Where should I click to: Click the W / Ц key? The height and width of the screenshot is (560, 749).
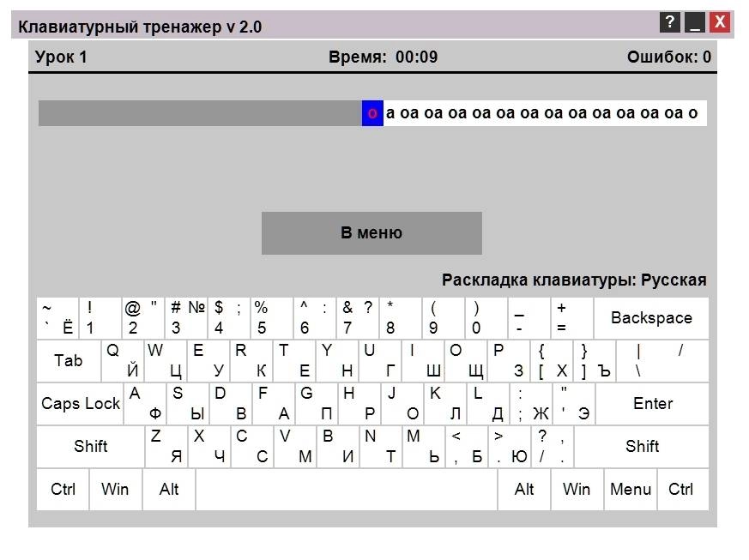click(x=166, y=361)
